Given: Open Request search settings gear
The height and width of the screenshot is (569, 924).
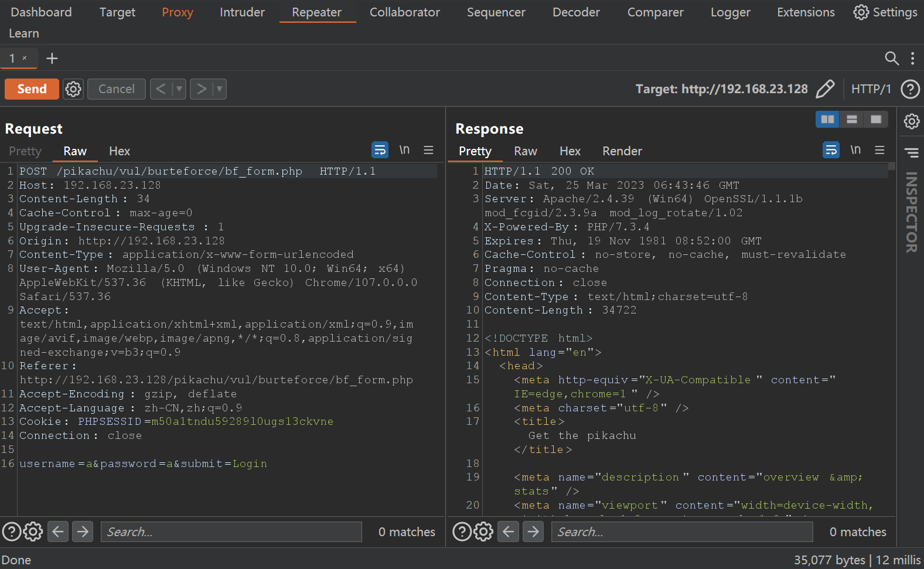Looking at the screenshot, I should (x=33, y=531).
